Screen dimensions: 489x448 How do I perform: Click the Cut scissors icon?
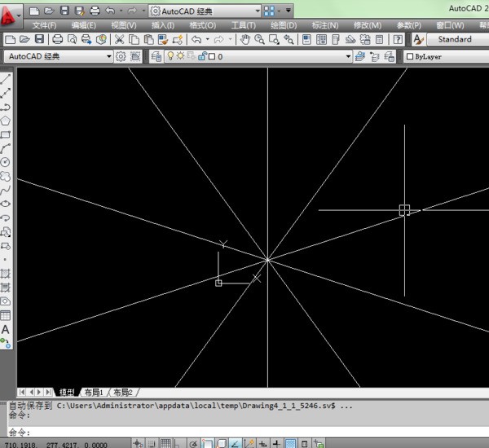pyautogui.click(x=119, y=39)
